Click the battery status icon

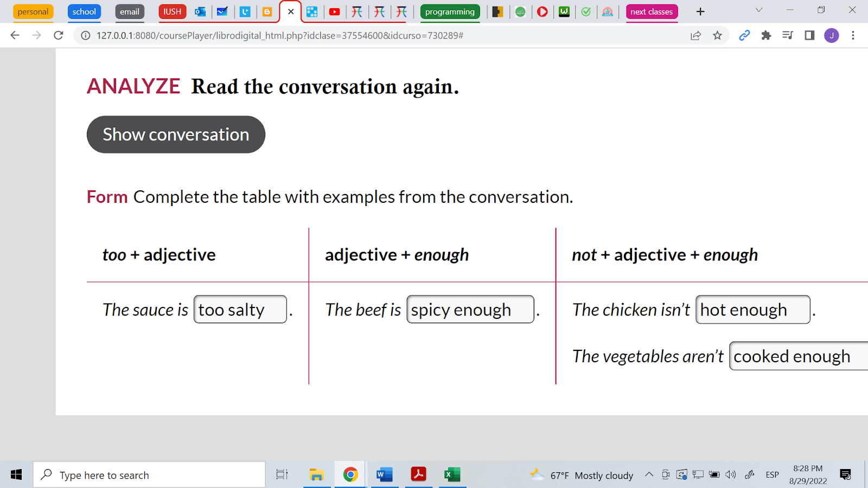point(714,474)
